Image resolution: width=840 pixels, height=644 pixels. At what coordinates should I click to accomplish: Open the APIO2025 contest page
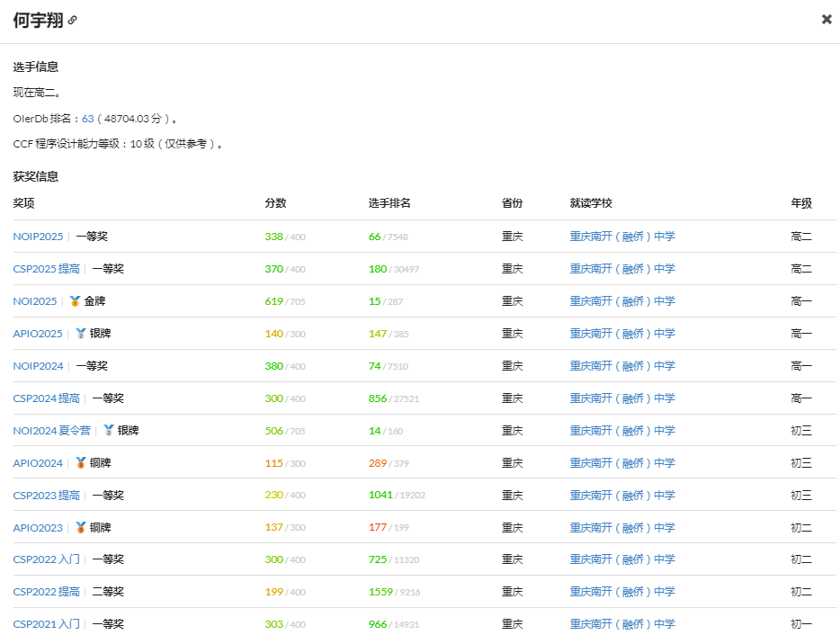point(37,333)
